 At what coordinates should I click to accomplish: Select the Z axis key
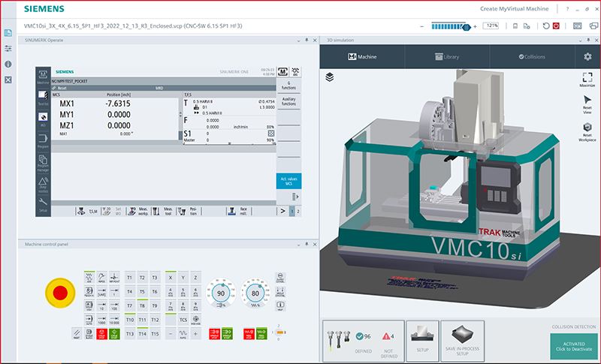(195, 278)
